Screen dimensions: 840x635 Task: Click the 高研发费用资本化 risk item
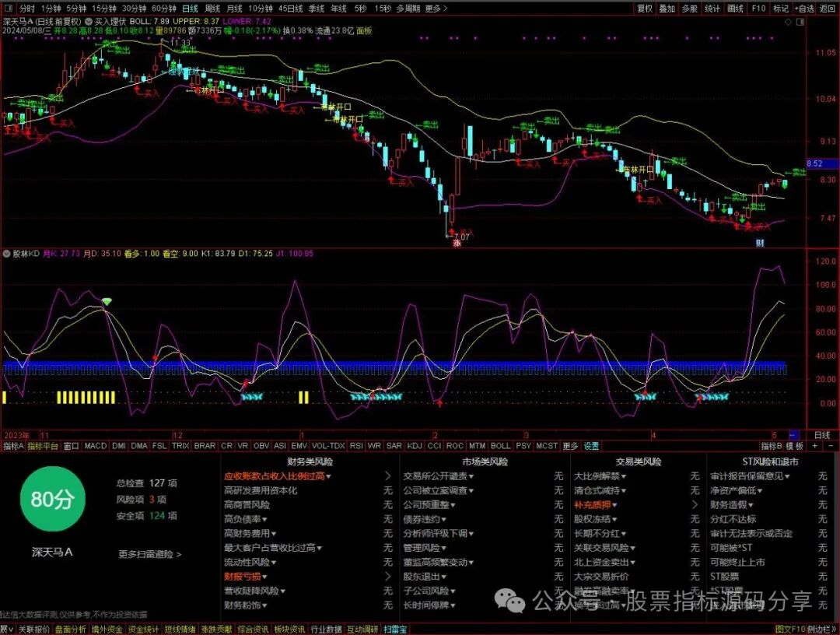261,490
